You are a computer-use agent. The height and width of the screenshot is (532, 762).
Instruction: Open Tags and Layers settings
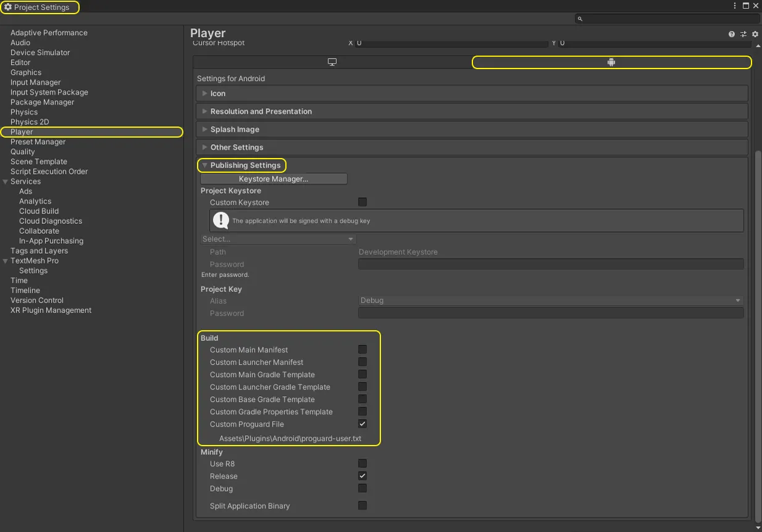pyautogui.click(x=40, y=251)
